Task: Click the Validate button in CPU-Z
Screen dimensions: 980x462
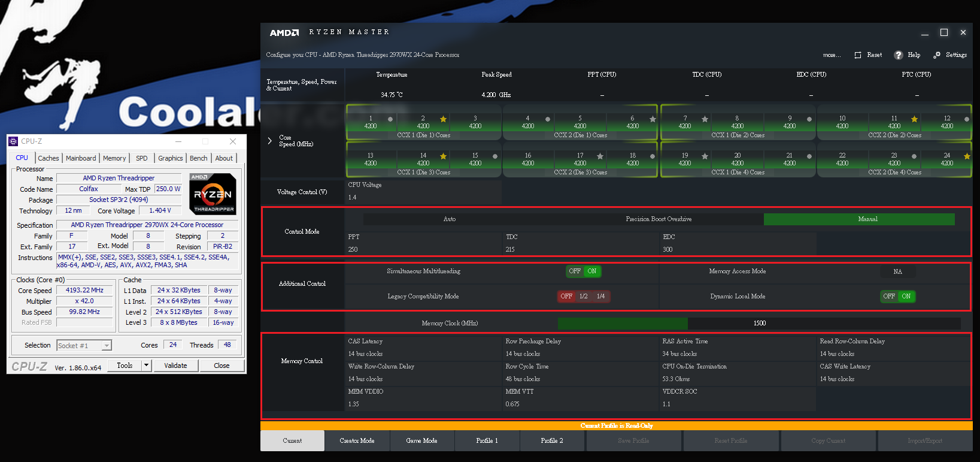Action: coord(175,366)
